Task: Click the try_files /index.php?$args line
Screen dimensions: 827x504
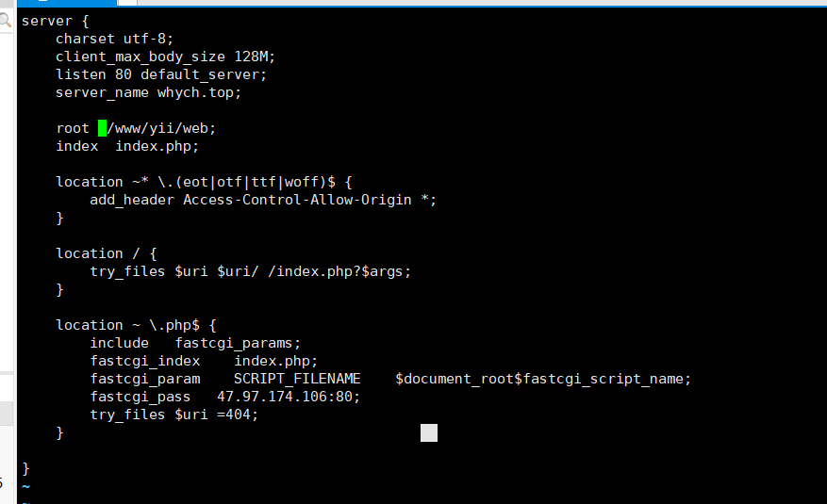Action: tap(251, 271)
